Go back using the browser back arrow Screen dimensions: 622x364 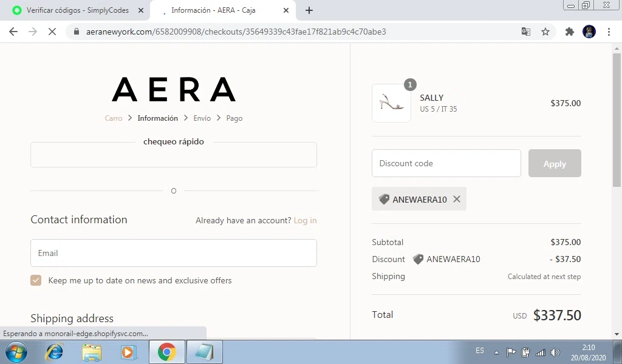click(13, 32)
